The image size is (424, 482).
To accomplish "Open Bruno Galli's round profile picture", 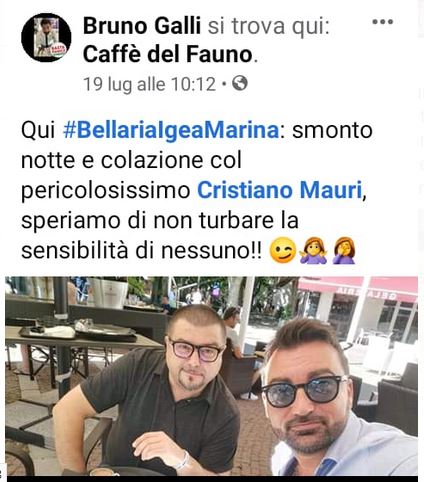I will click(x=46, y=37).
